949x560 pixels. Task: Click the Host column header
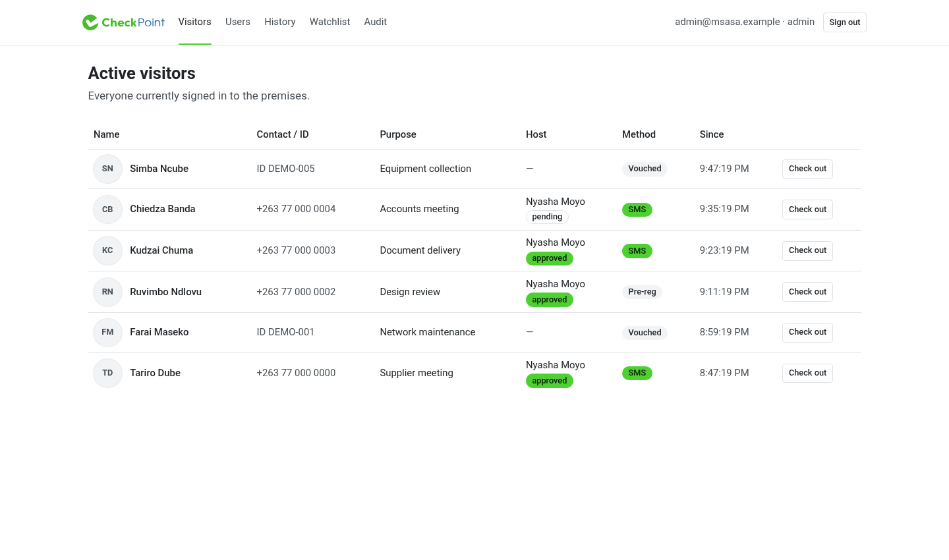click(x=536, y=134)
